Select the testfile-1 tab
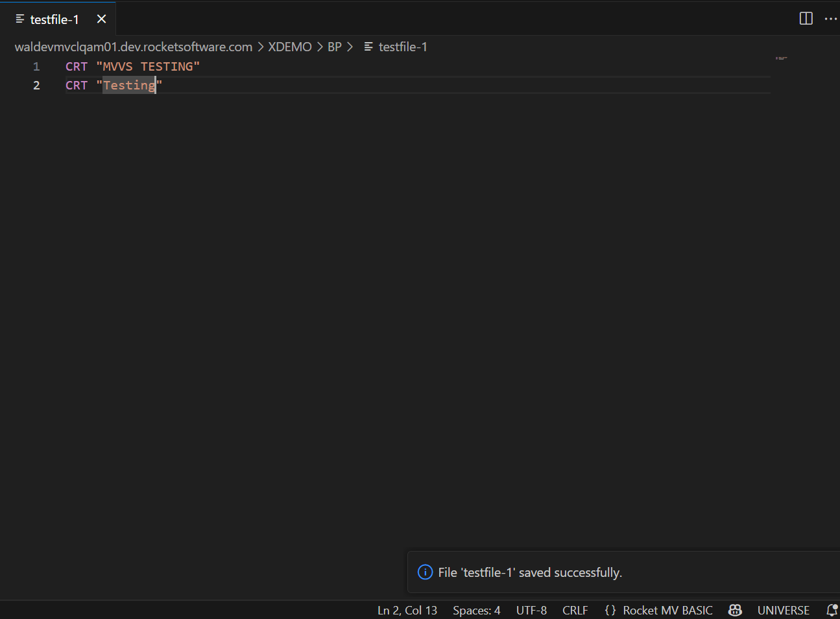The height and width of the screenshot is (619, 840). (54, 19)
